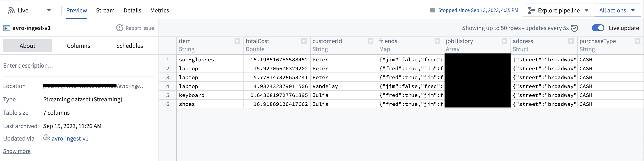This screenshot has height=161, width=644.
Task: Click the Stopped since Sep 13 status link
Action: [478, 10]
